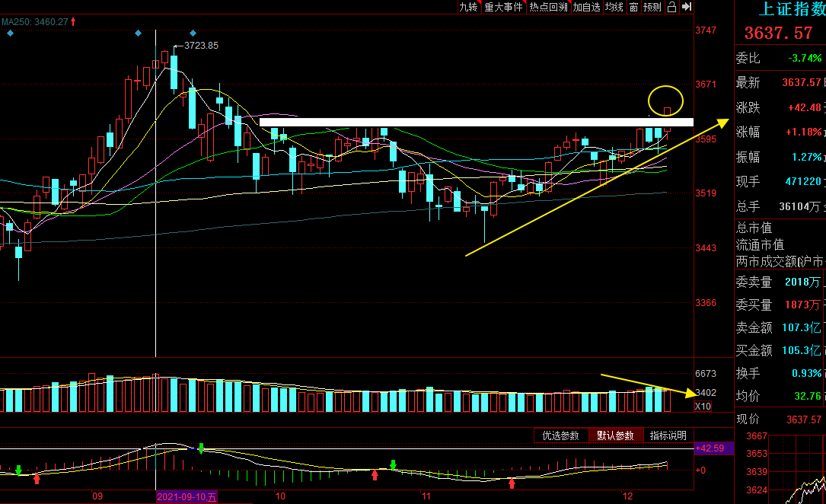This screenshot has width=826, height=504.
Task: Click the 涨跌 +42.48 value
Action: point(805,107)
